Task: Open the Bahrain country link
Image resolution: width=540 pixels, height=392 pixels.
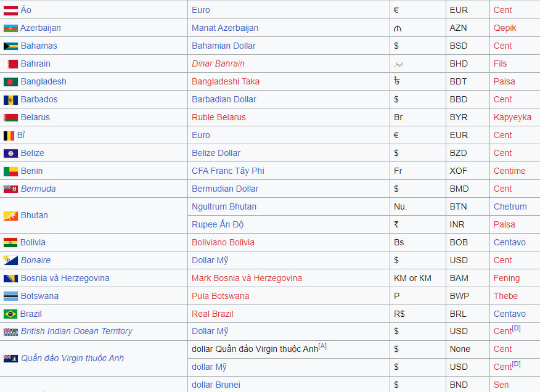Action: pyautogui.click(x=35, y=64)
